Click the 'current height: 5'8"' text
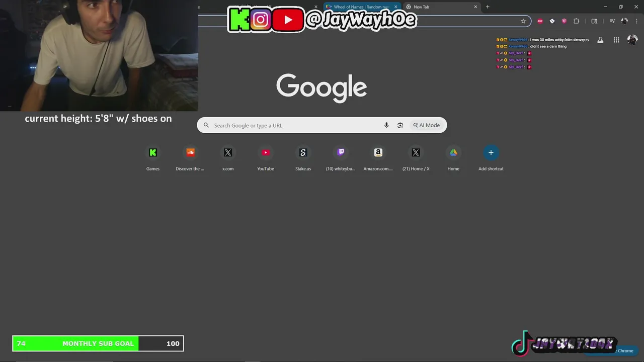This screenshot has width=644, height=362. coord(98,119)
